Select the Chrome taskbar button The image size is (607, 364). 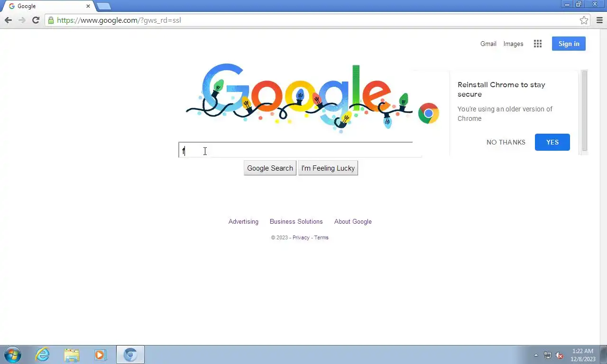(x=130, y=355)
